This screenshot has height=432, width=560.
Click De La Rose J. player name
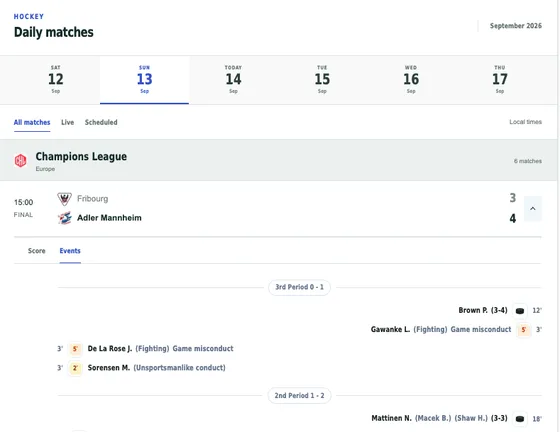tap(110, 349)
